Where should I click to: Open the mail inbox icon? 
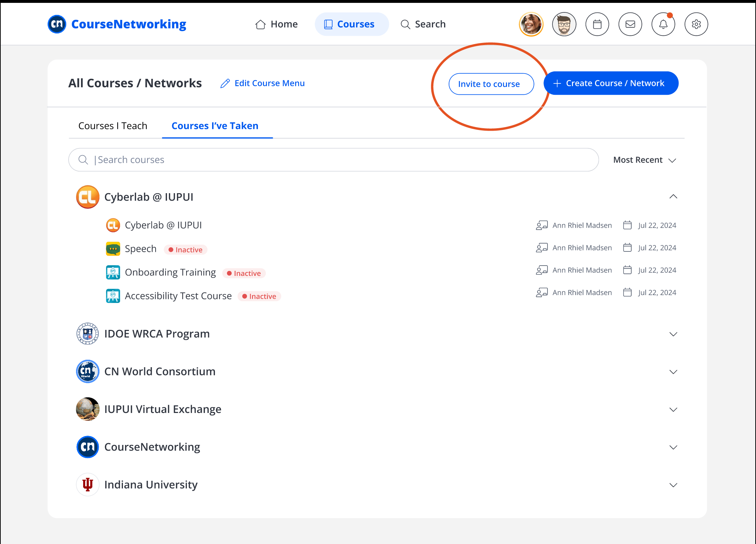[630, 24]
